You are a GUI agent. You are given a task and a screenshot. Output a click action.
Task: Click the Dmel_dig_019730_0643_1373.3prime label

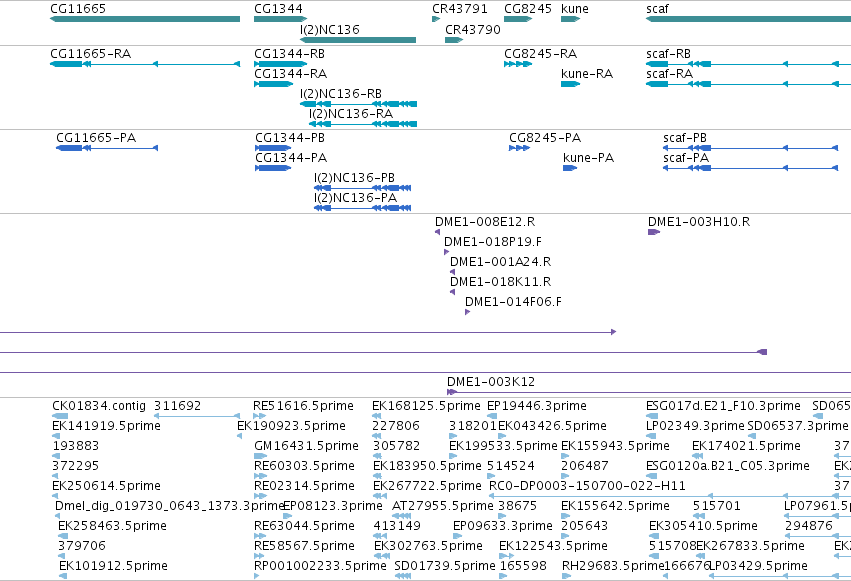(170, 506)
